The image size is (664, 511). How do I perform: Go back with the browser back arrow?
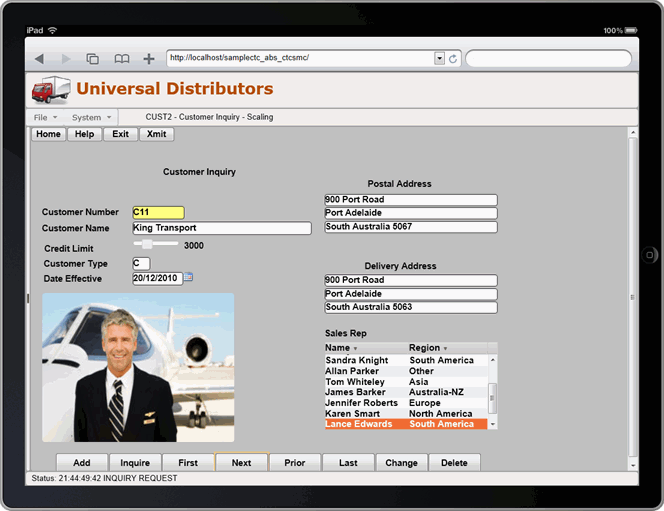pos(39,58)
